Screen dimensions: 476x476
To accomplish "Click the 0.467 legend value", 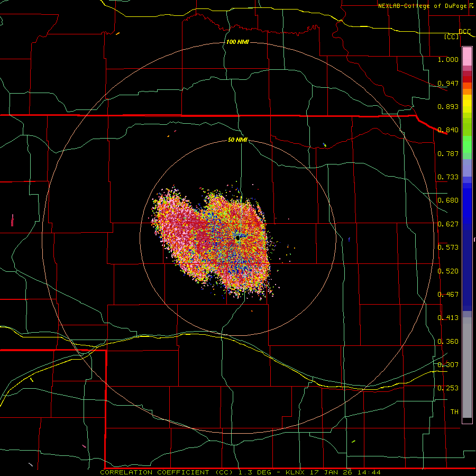I will [448, 295].
